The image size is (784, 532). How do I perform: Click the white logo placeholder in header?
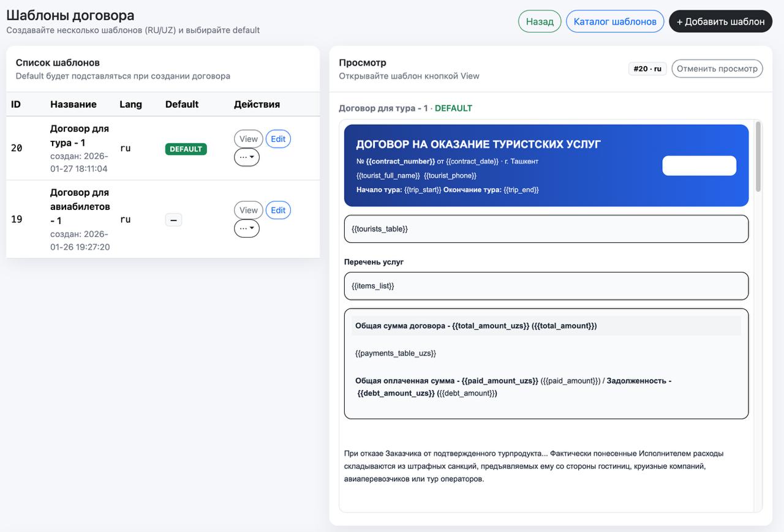(699, 166)
